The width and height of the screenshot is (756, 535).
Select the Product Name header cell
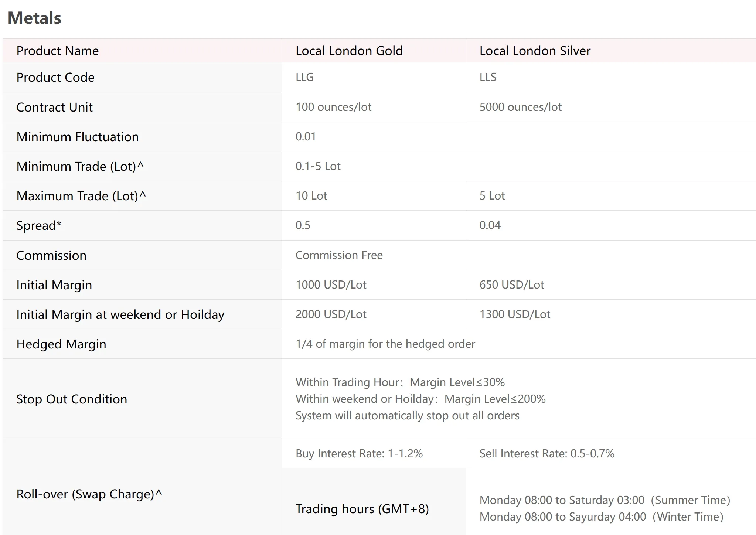pos(142,51)
